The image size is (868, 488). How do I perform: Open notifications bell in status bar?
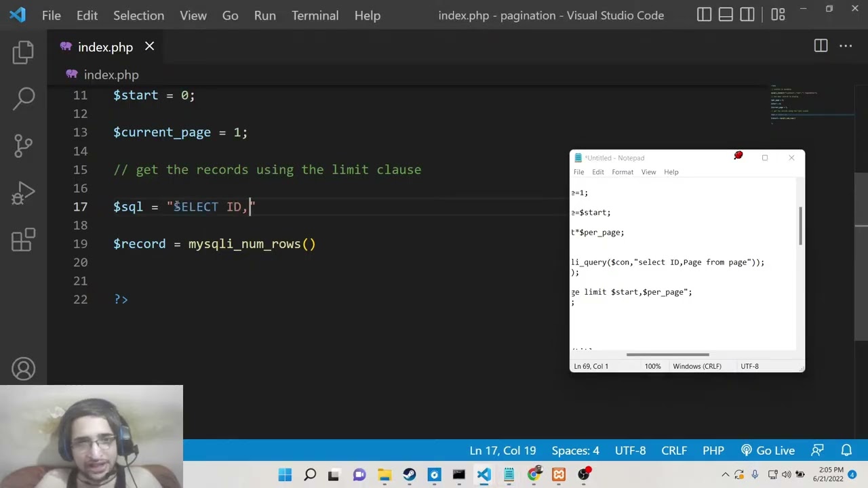[846, 451]
